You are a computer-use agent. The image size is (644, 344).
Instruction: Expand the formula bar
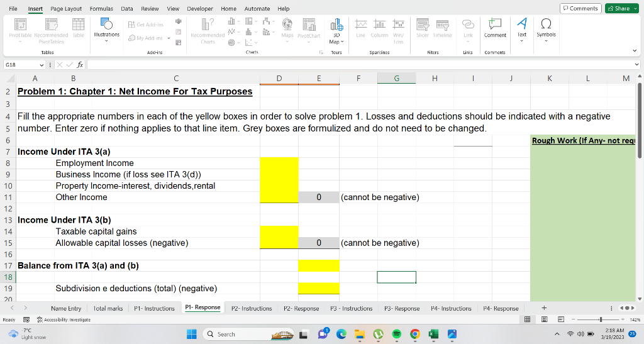(x=636, y=64)
